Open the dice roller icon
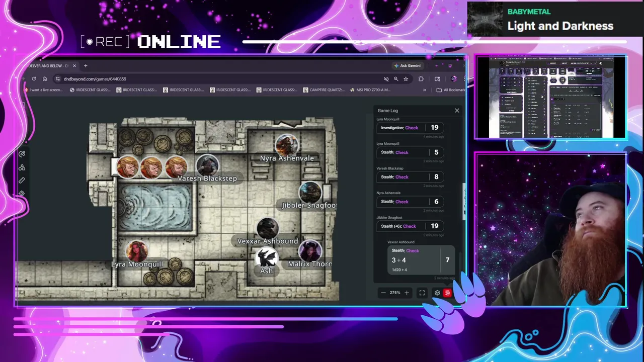This screenshot has height=362, width=644. [437, 293]
